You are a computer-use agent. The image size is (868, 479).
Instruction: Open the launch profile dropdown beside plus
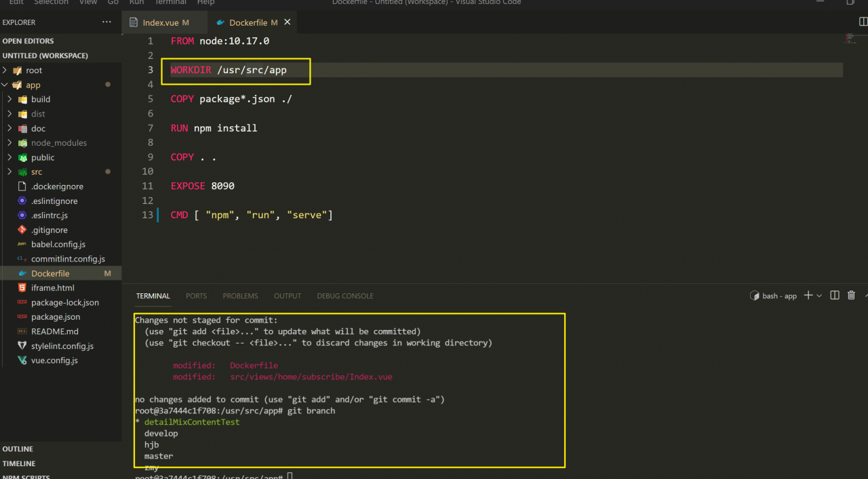point(819,296)
